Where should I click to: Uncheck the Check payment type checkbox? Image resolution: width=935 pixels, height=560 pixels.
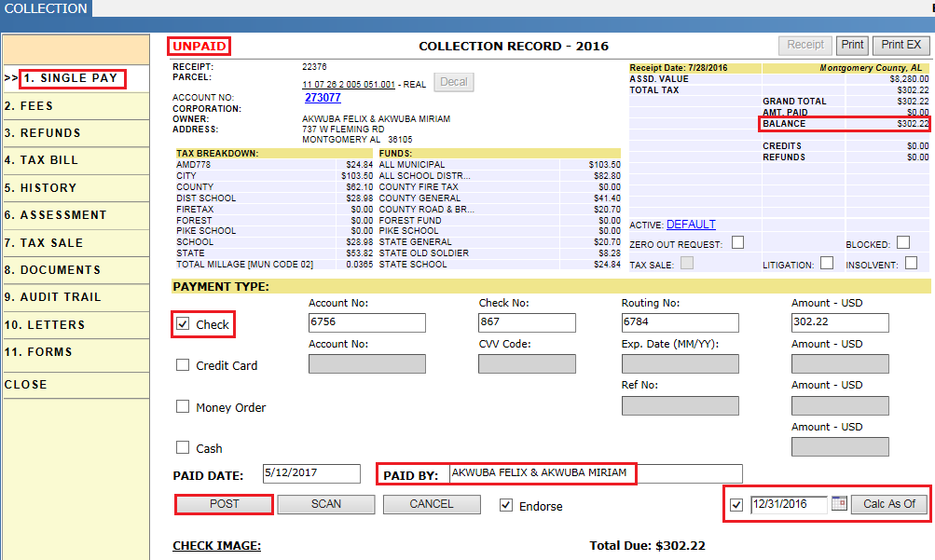click(183, 324)
